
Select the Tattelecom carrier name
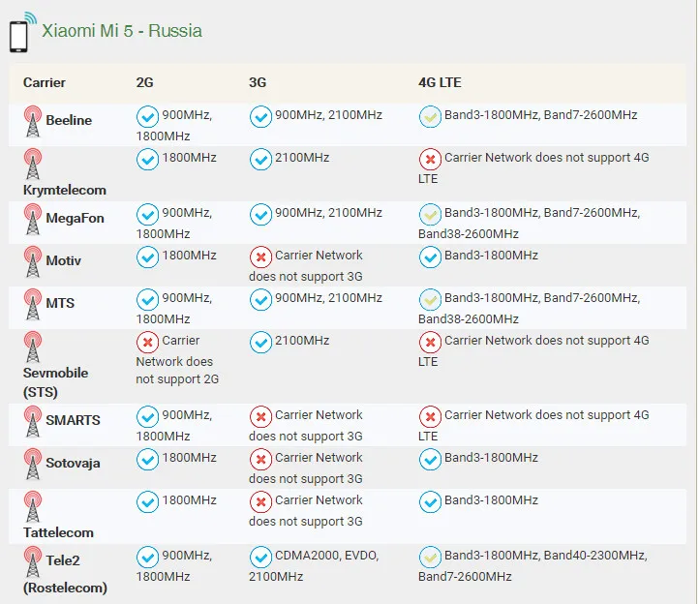[x=58, y=533]
